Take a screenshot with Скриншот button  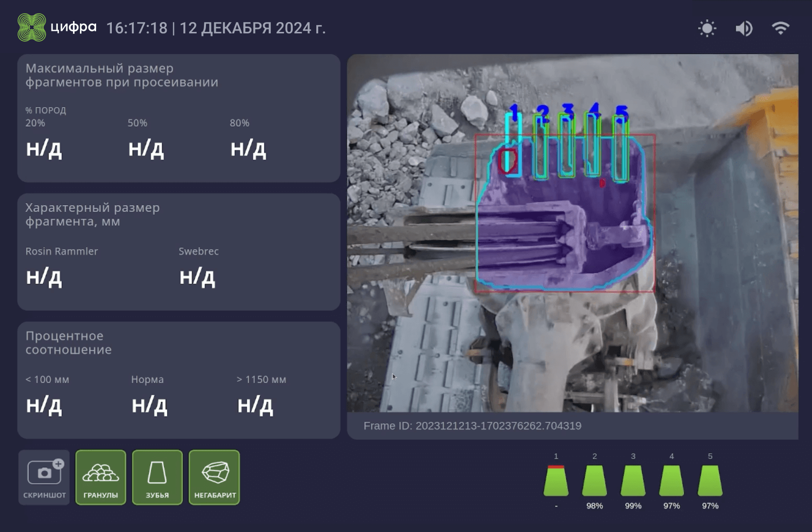pyautogui.click(x=44, y=477)
